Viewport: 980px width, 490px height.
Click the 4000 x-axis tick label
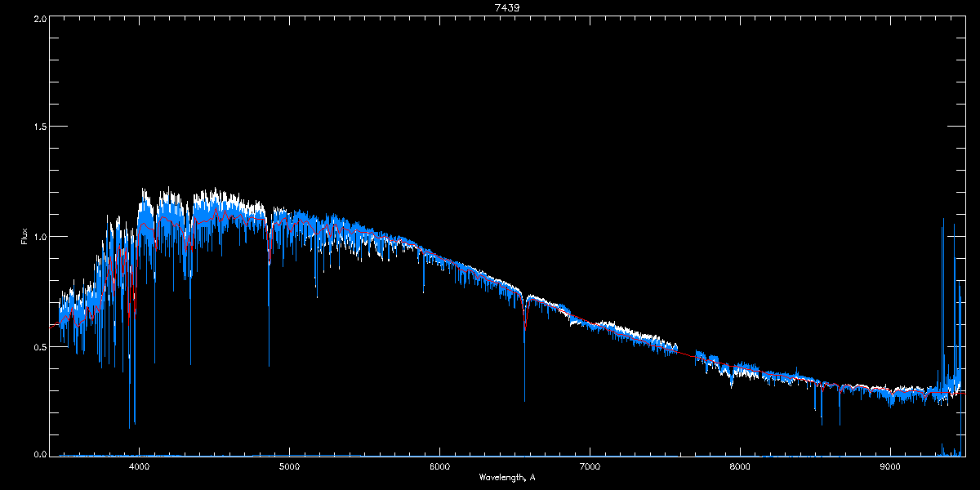pos(139,467)
